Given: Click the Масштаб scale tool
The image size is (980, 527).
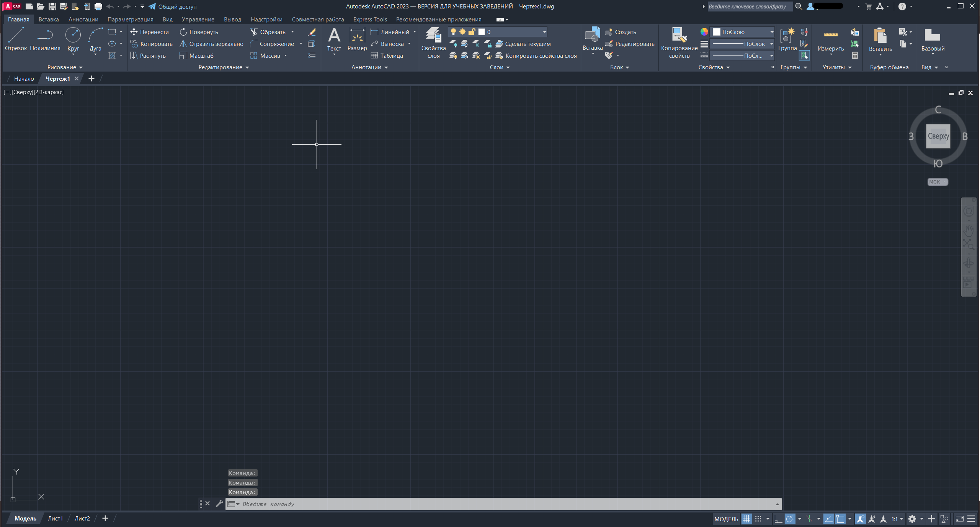Looking at the screenshot, I should 196,55.
